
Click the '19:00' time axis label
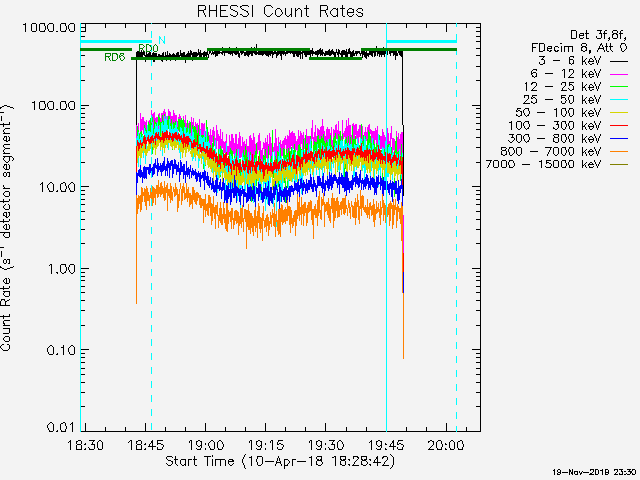pos(206,445)
